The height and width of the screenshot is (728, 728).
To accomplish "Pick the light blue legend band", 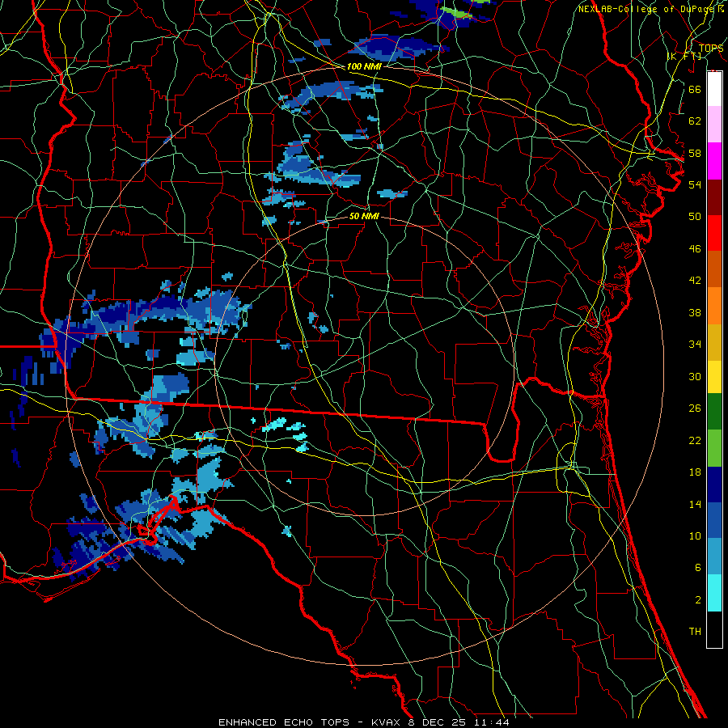I will [x=714, y=557].
